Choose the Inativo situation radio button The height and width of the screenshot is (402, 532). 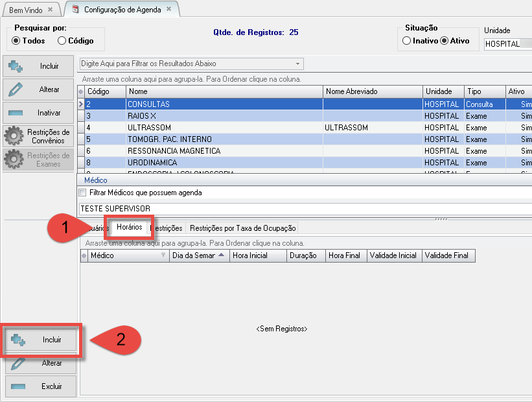point(406,40)
